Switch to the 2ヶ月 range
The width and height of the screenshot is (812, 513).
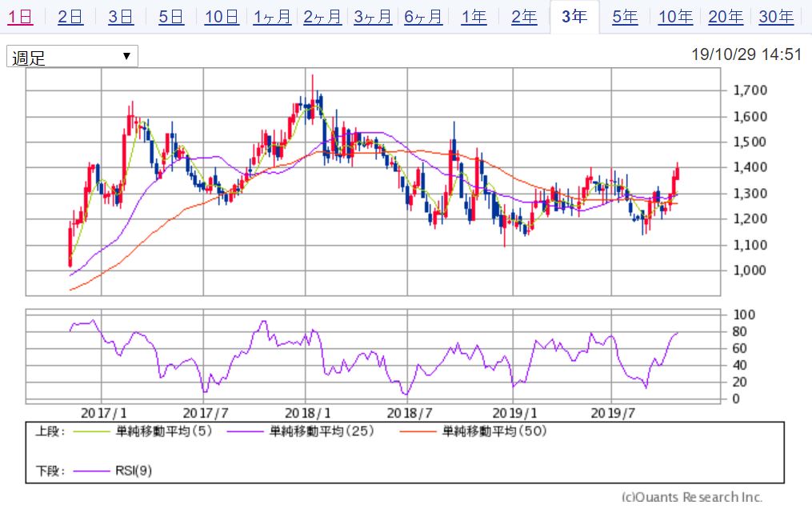coord(322,17)
